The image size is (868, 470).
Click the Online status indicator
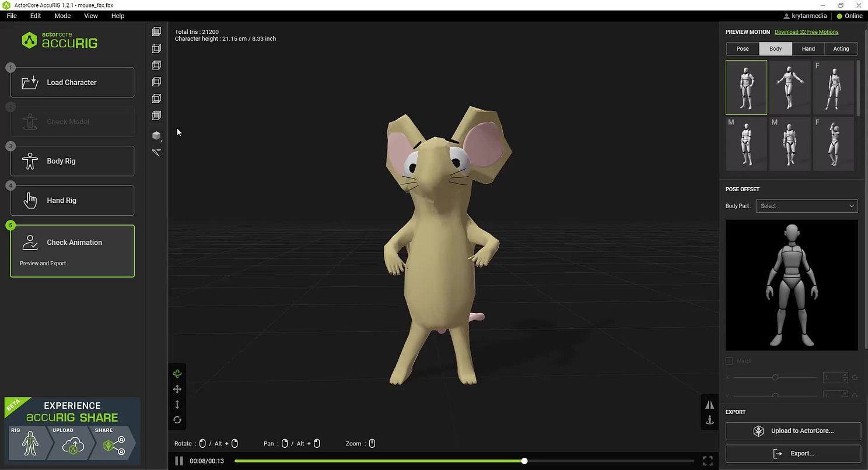click(850, 16)
